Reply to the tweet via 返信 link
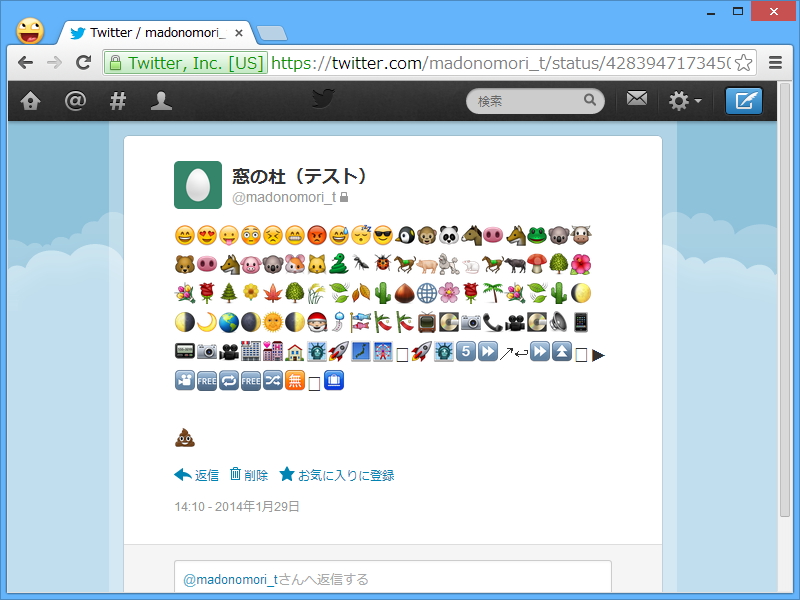 (203, 474)
